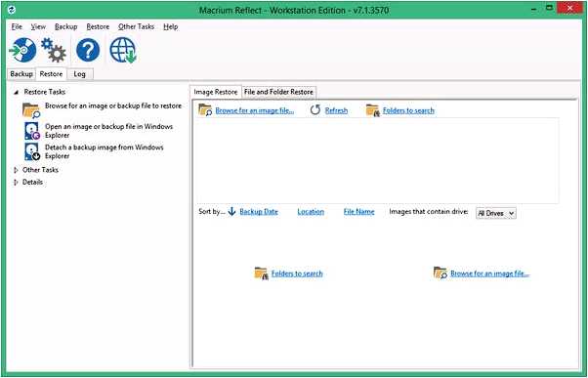Screen dimensions: 588x378
Task: Click the blue question mark help icon
Action: click(88, 50)
